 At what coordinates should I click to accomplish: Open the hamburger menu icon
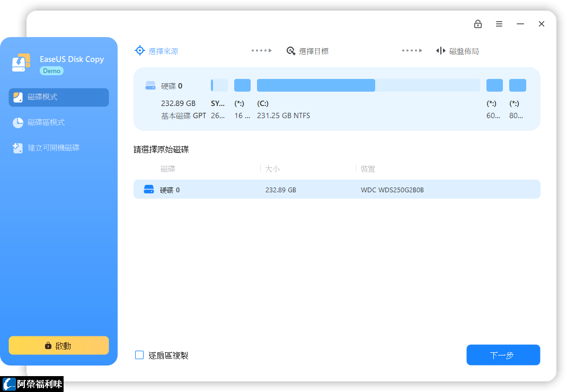click(x=499, y=24)
